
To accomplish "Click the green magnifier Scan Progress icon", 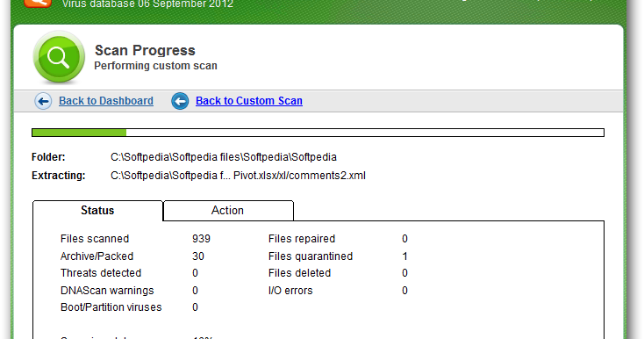I will click(59, 57).
